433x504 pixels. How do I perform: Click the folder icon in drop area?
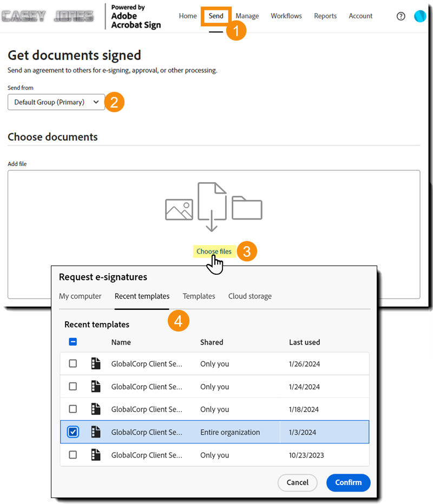247,208
